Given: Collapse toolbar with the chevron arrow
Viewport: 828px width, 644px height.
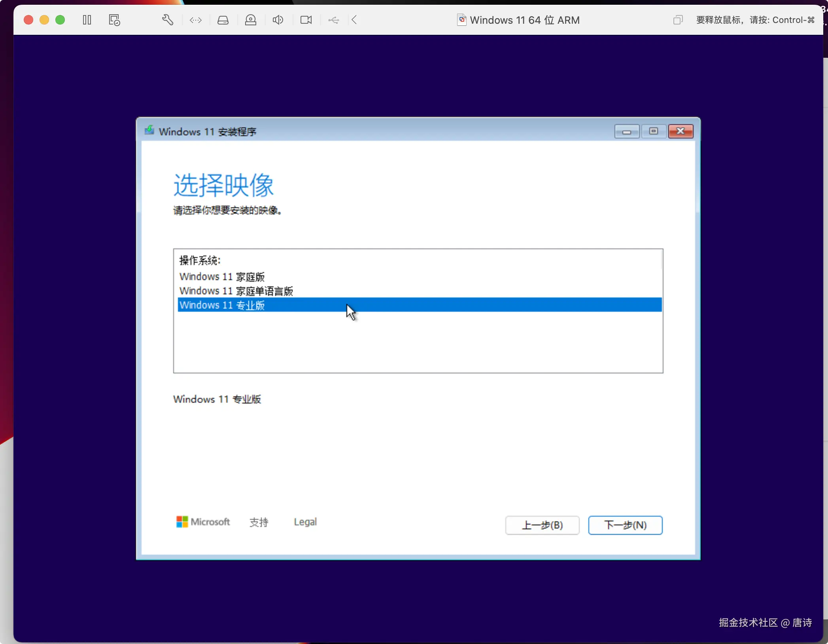Looking at the screenshot, I should click(354, 20).
